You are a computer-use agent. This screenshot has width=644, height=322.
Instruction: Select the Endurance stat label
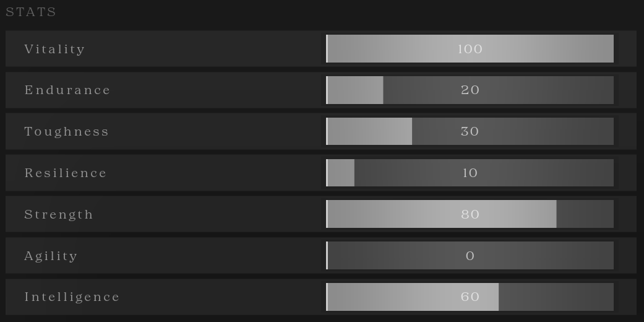coord(67,90)
